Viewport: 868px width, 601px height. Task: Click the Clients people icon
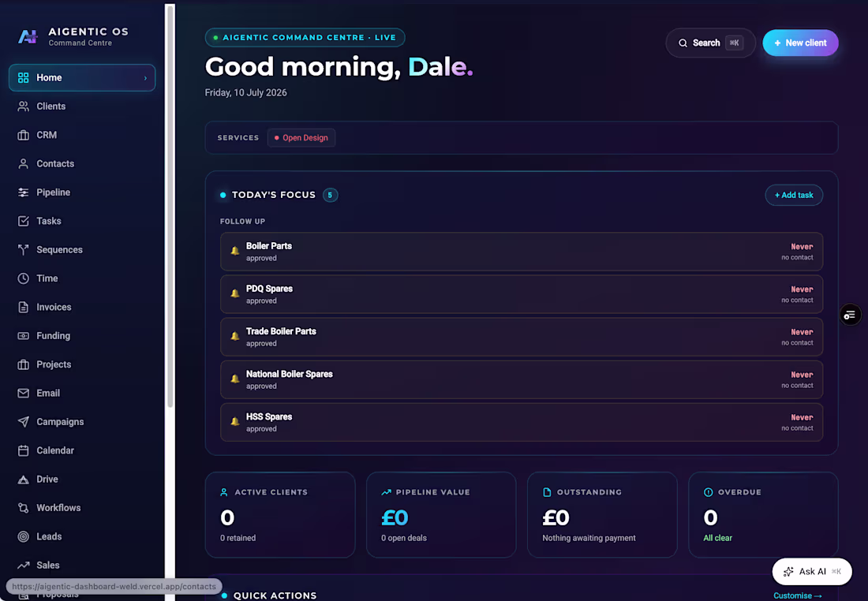click(x=23, y=106)
